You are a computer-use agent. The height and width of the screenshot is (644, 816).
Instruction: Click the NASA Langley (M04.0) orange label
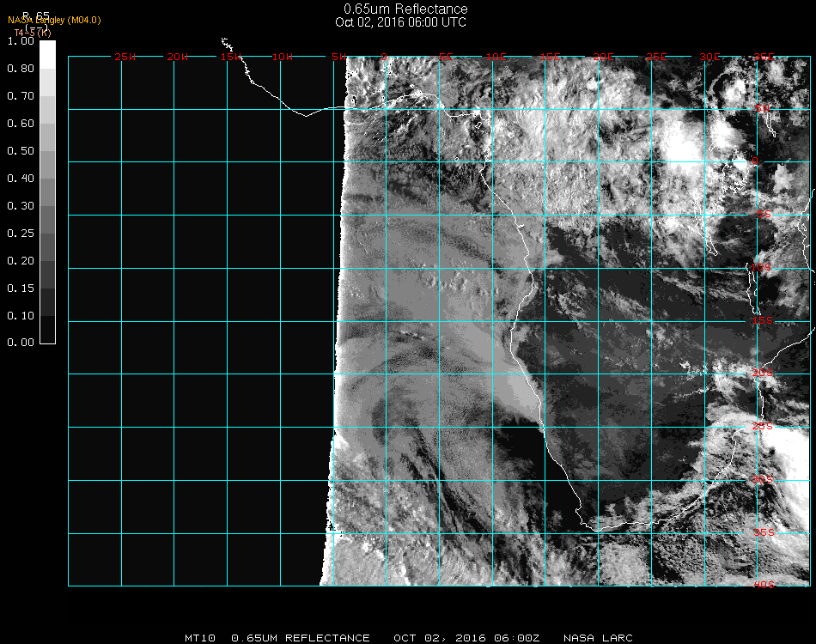pos(54,20)
